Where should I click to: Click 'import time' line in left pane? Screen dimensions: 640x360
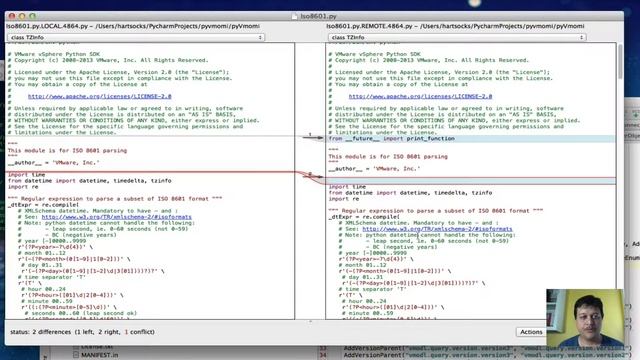point(27,175)
